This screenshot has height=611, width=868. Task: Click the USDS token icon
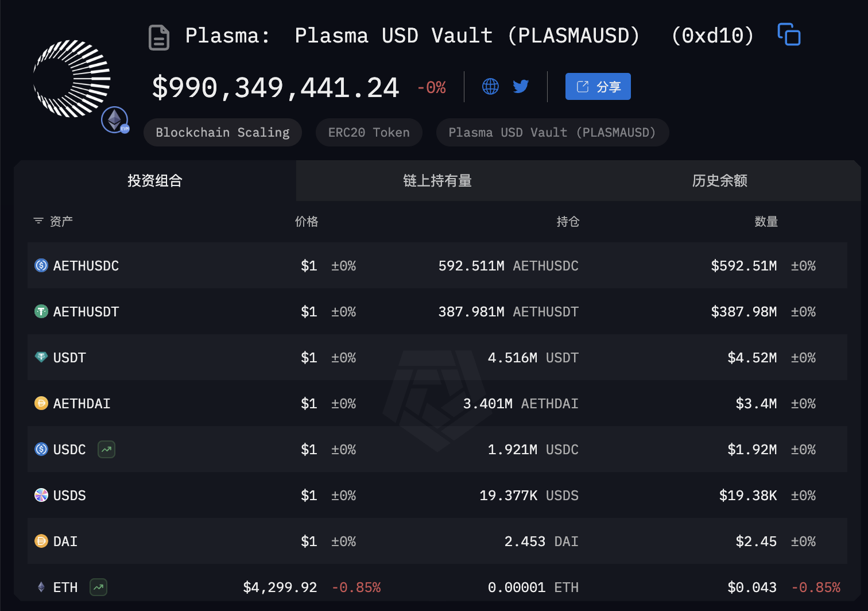[x=41, y=495]
